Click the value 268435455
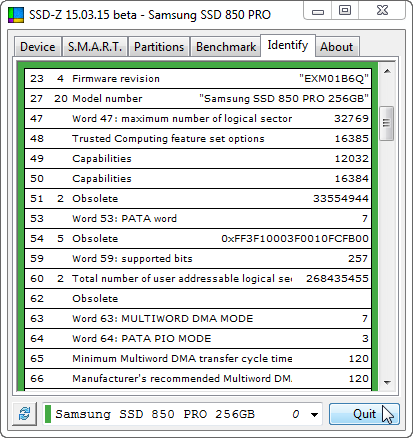This screenshot has width=413, height=438. click(337, 279)
